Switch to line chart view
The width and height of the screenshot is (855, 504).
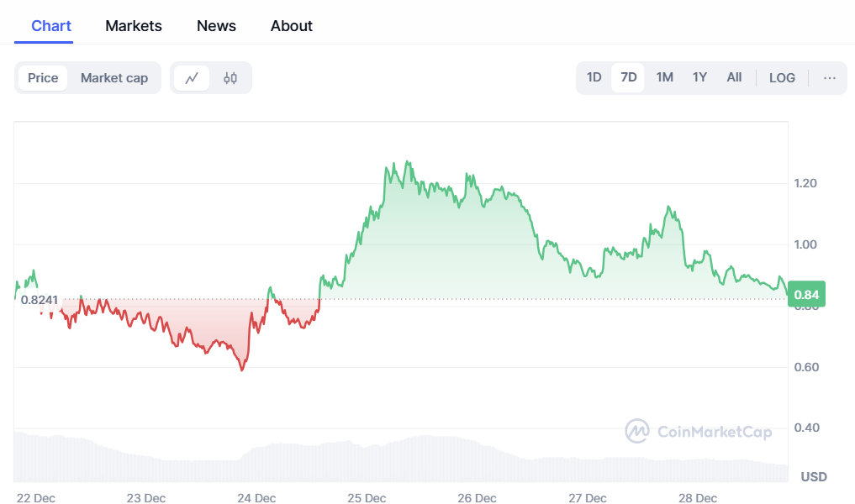click(x=192, y=77)
